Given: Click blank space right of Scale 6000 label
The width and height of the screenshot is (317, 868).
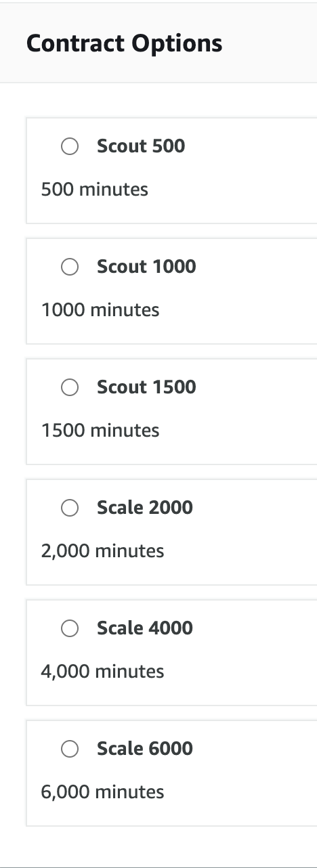Looking at the screenshot, I should pos(254,749).
